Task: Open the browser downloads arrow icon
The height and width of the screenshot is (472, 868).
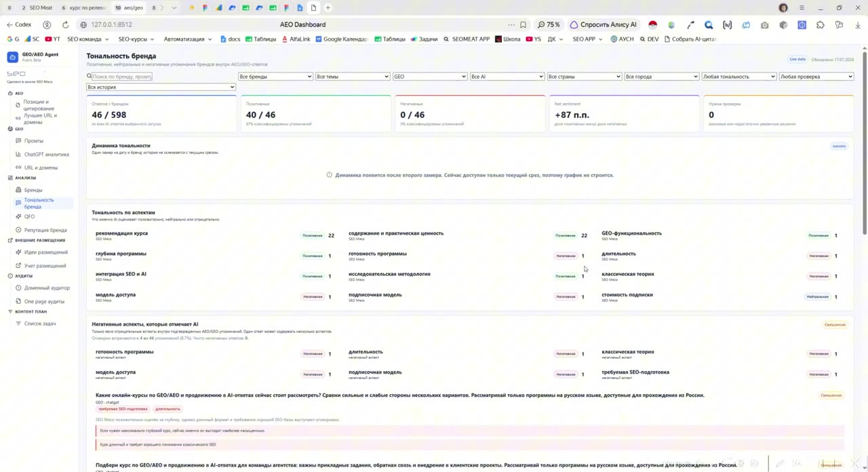Action: click(x=857, y=24)
